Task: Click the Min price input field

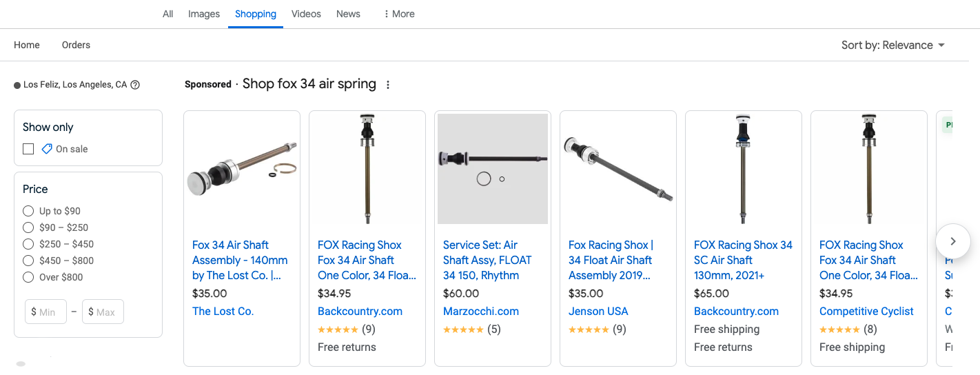Action: pos(46,312)
